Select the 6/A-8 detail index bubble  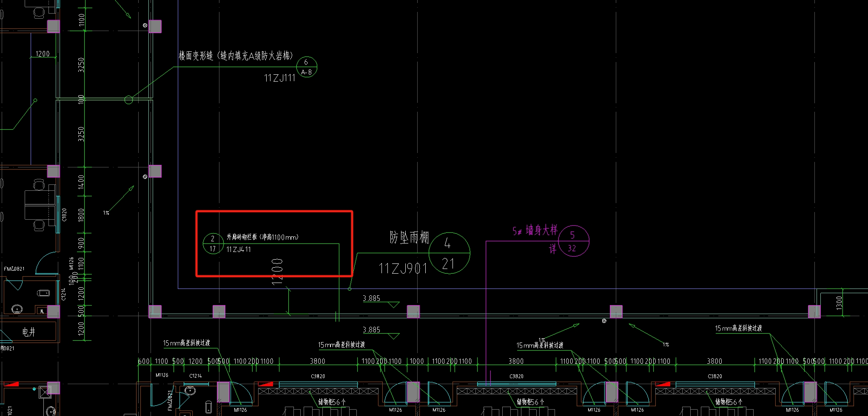pos(307,67)
